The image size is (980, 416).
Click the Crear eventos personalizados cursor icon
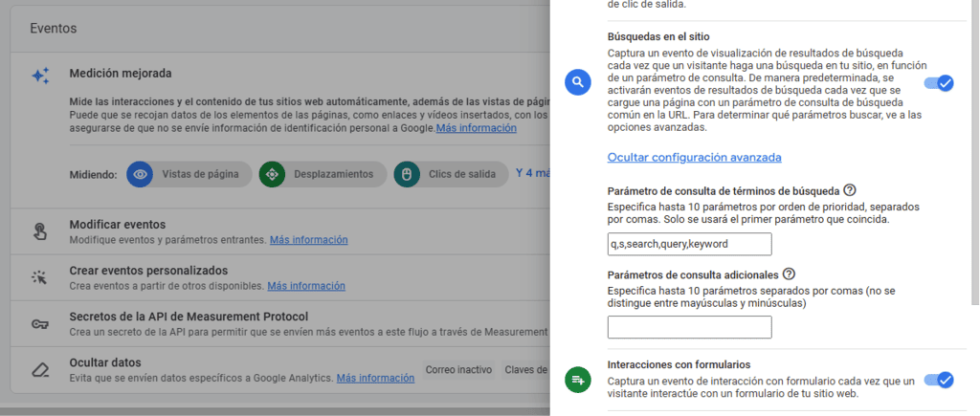click(x=40, y=277)
